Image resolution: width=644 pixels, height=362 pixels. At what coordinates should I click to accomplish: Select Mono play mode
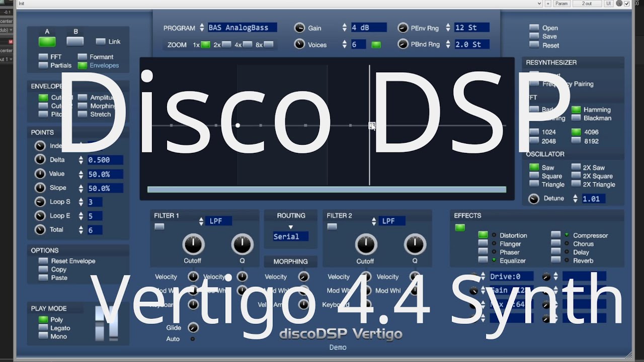[x=43, y=337]
